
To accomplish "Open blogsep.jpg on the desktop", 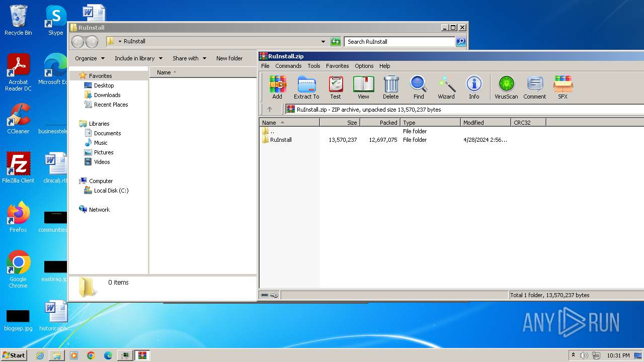I will (x=18, y=320).
